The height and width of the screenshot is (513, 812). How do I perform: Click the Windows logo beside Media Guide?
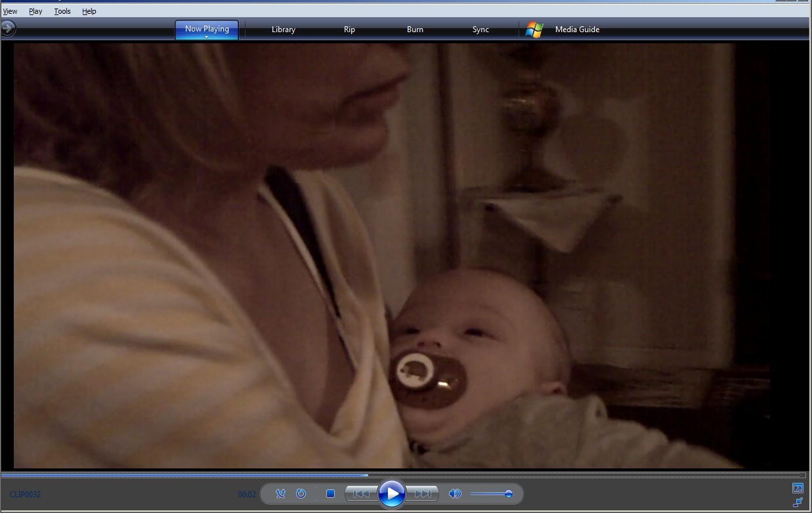(534, 30)
